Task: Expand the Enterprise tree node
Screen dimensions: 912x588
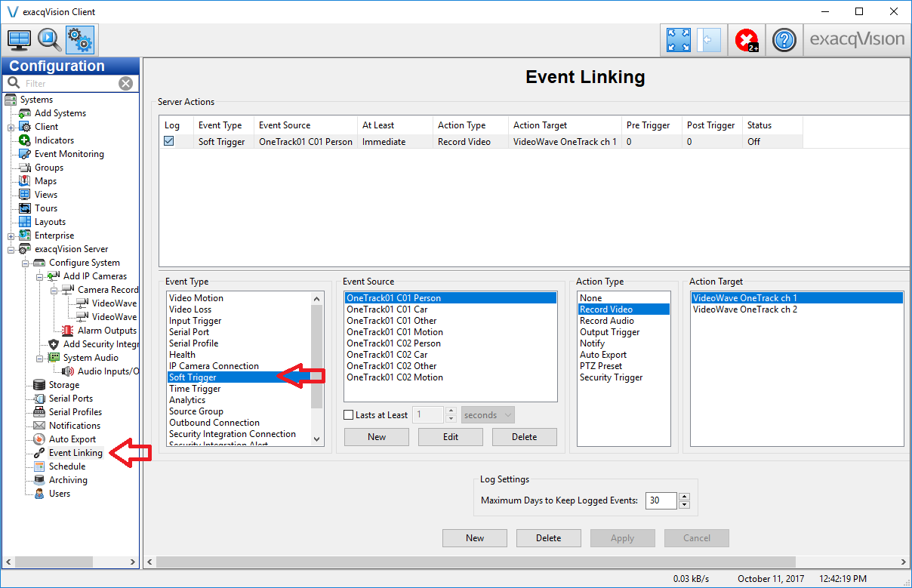Action: pos(11,236)
